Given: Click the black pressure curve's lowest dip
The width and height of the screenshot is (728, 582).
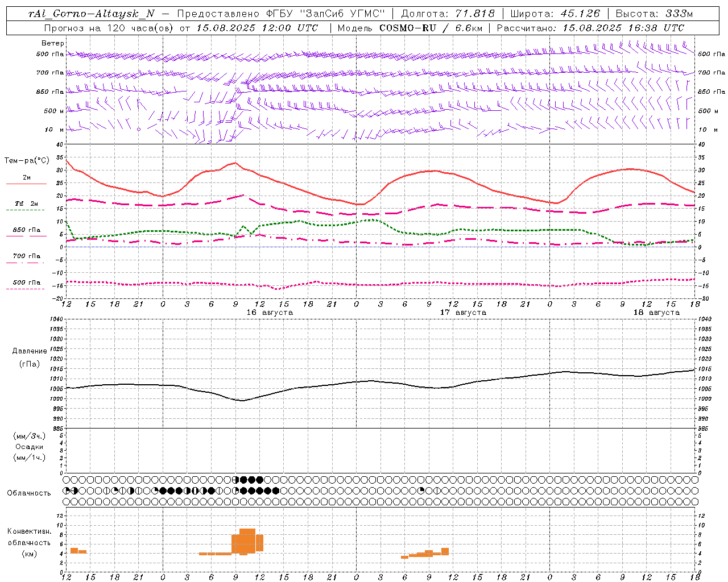Looking at the screenshot, I should coord(242,400).
